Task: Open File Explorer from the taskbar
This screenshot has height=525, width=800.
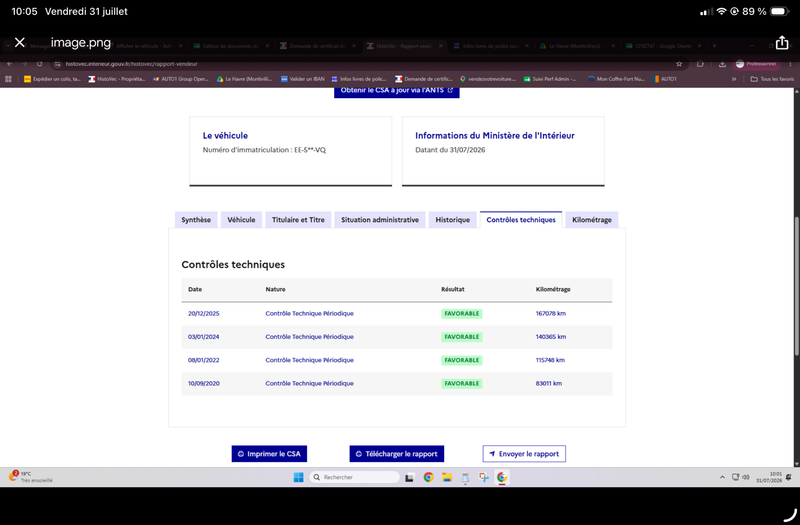Action: click(x=447, y=477)
